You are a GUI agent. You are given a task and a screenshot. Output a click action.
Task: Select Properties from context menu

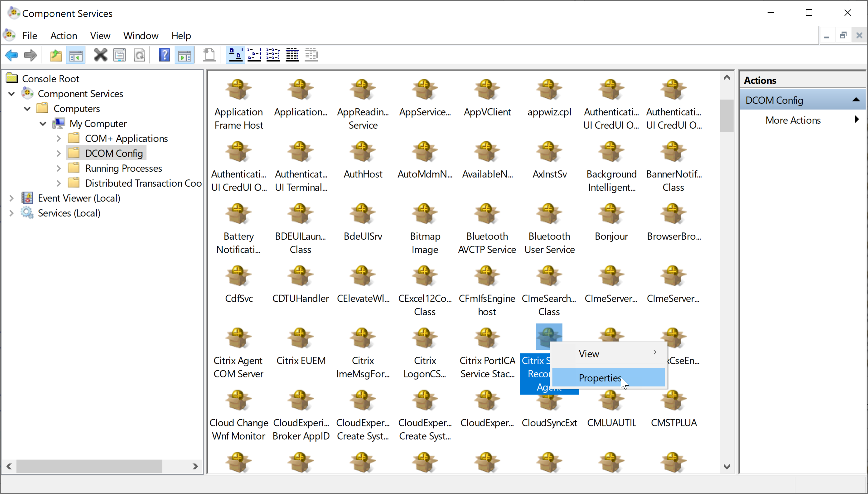pos(599,378)
